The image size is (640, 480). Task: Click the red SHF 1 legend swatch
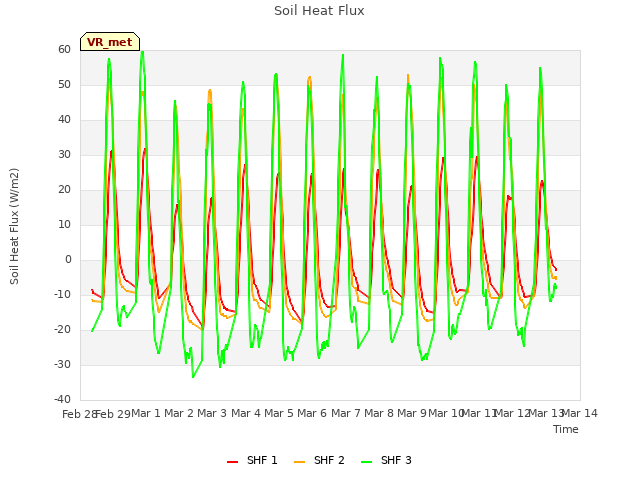[x=232, y=461]
